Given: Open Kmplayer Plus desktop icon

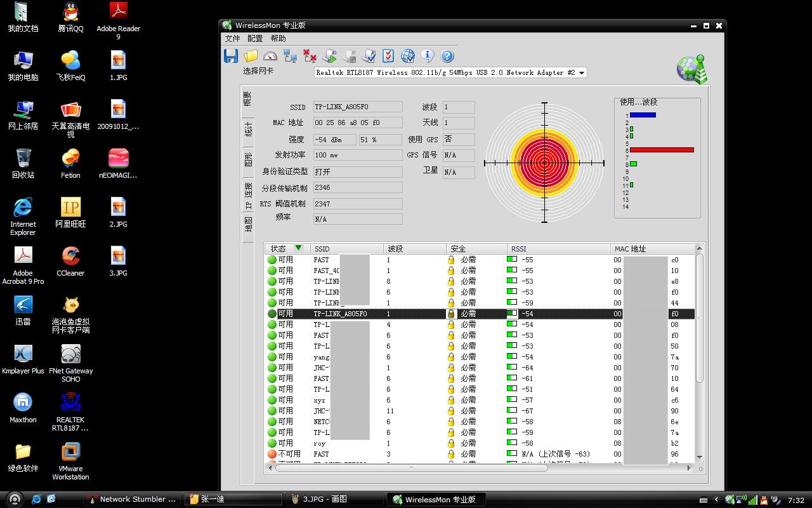Looking at the screenshot, I should (23, 359).
